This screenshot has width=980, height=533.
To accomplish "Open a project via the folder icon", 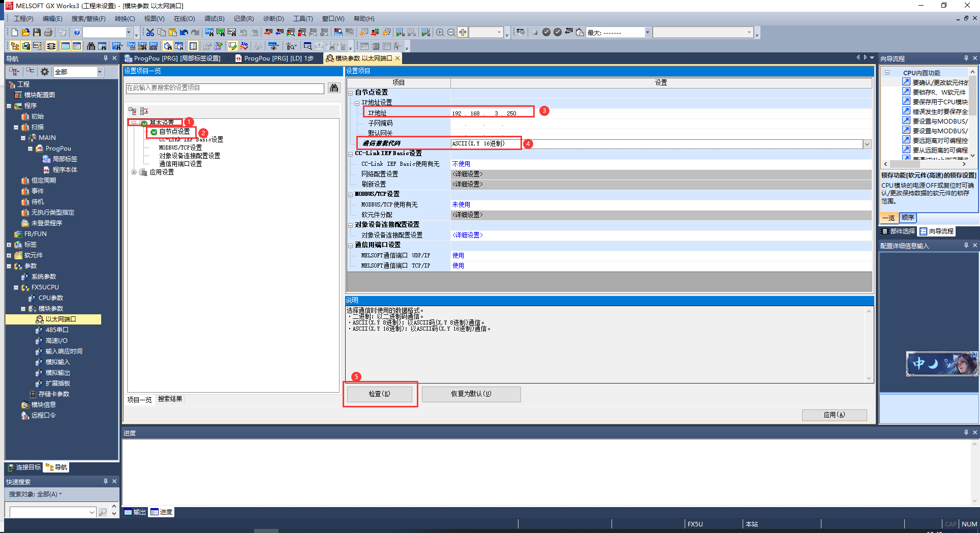I will click(x=25, y=32).
